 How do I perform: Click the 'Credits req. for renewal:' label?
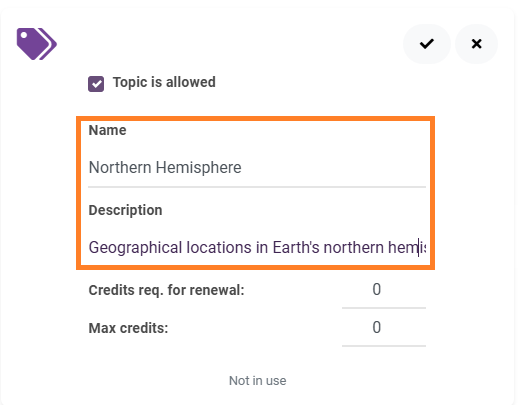tap(166, 290)
